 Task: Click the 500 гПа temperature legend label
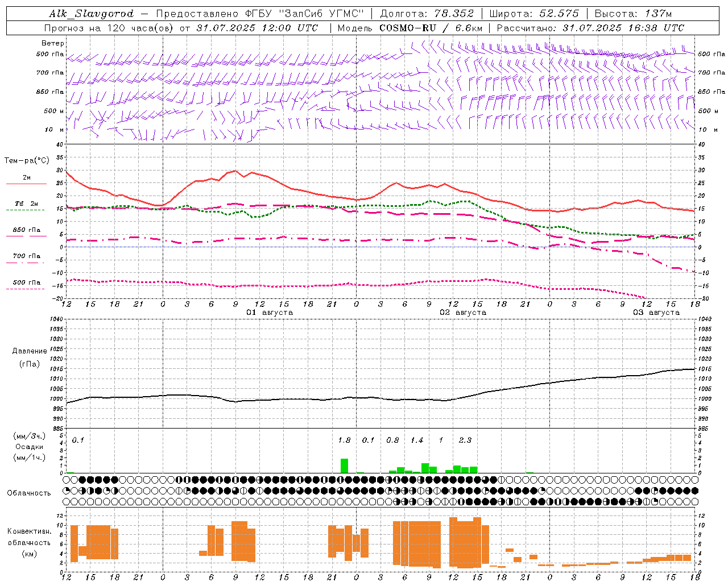27,282
